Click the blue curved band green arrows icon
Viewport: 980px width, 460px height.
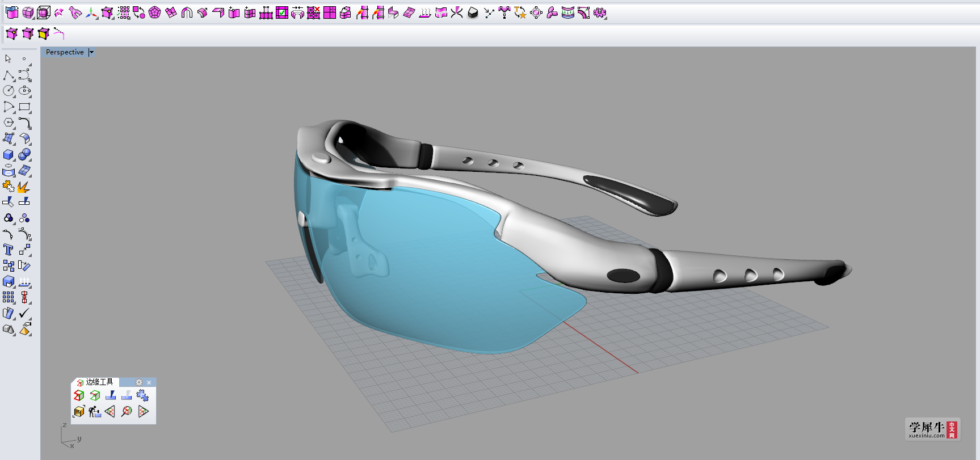568,12
